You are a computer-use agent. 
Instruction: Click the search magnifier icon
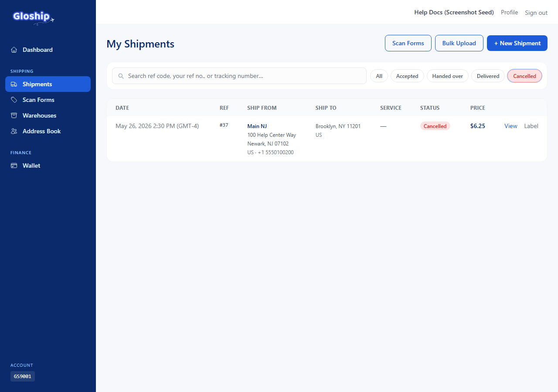[121, 76]
